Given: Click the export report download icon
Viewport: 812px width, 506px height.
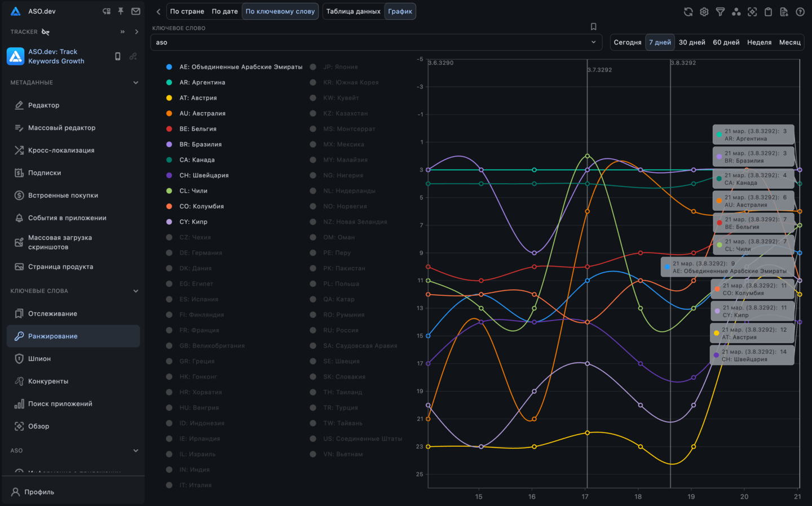Looking at the screenshot, I should pos(784,12).
